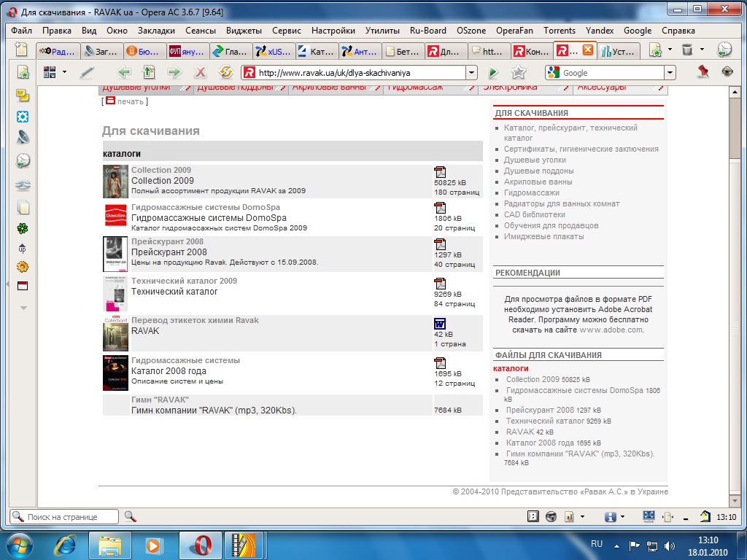Toggle the images display icon in status bar
This screenshot has height=560, width=747.
[x=551, y=517]
